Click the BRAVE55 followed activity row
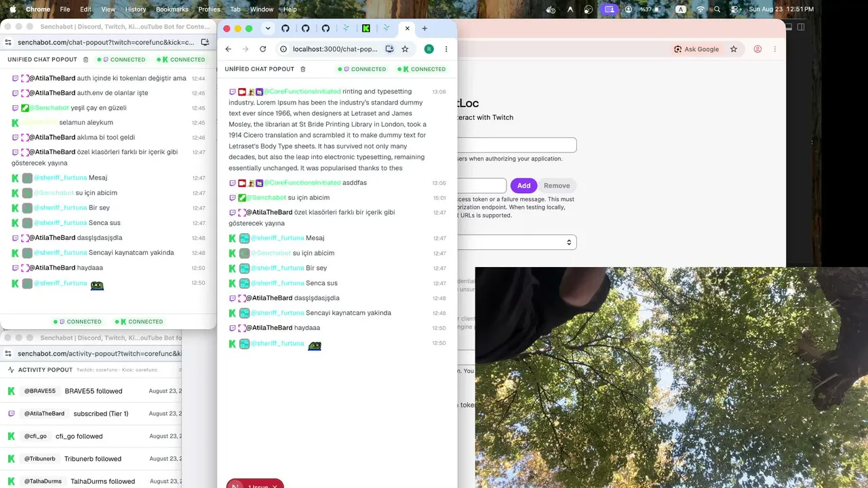The image size is (868, 488). pos(91,391)
